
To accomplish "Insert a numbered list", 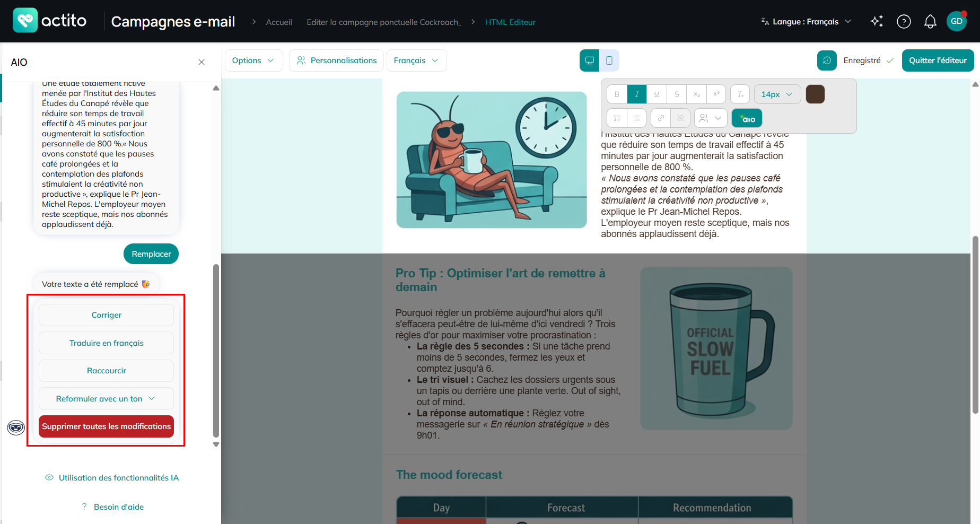I will coord(617,118).
